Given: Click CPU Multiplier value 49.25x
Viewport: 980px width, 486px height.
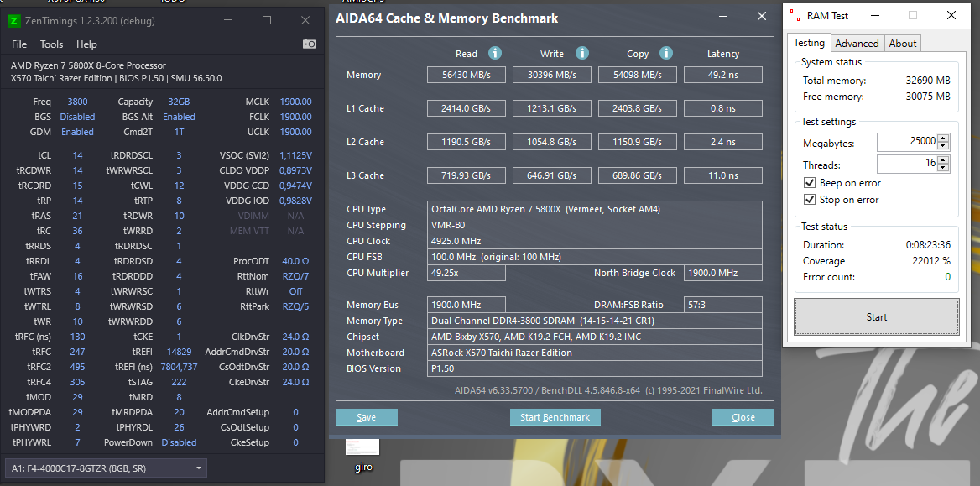Looking at the screenshot, I should (x=467, y=274).
